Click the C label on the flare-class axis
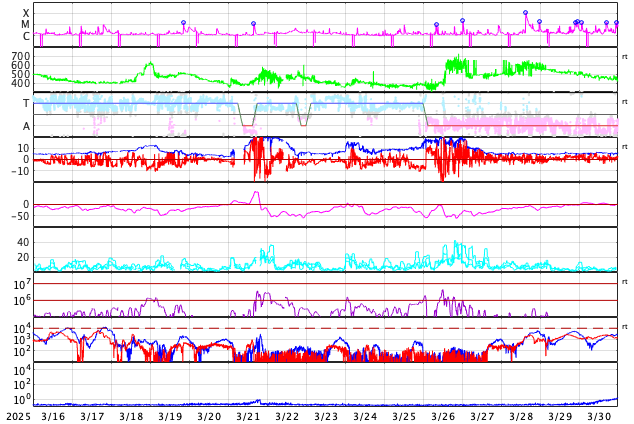This screenshot has width=634, height=424. [x=26, y=36]
